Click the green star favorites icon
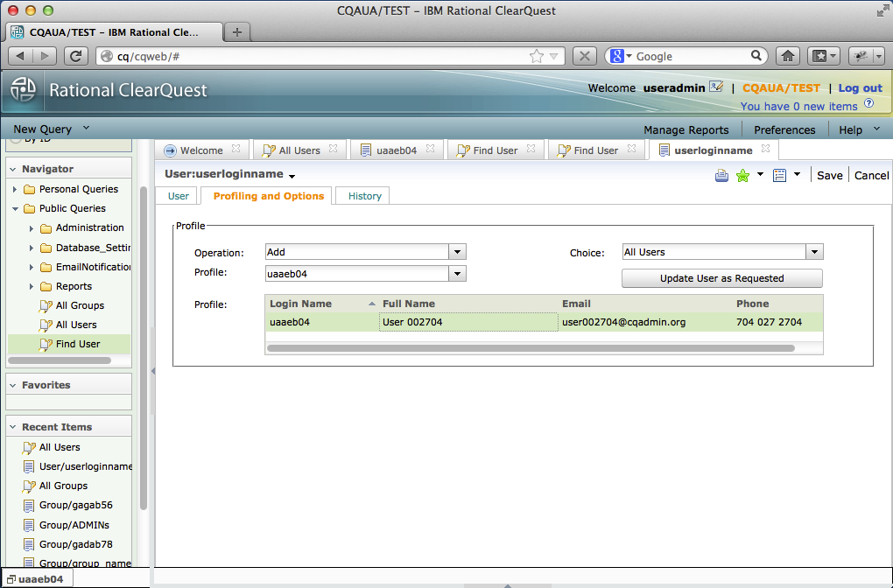 coord(742,175)
